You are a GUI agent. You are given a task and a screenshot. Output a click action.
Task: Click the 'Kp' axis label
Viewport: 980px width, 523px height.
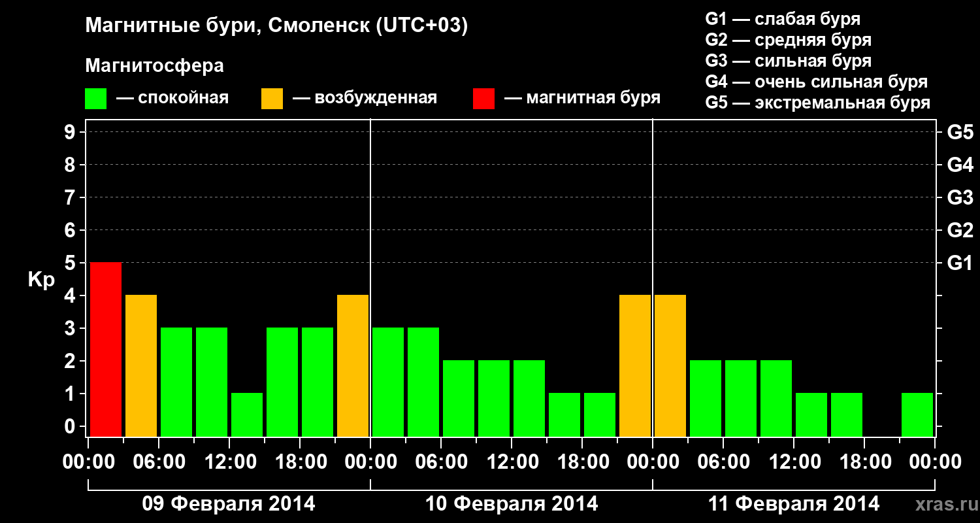click(41, 280)
